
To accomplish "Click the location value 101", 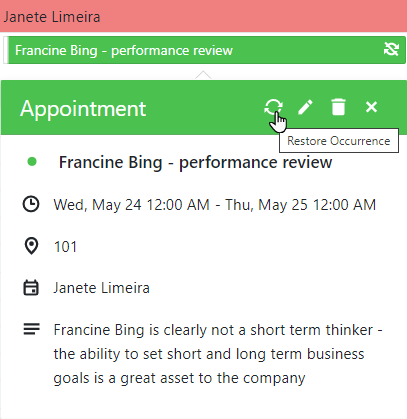I will [x=65, y=247].
